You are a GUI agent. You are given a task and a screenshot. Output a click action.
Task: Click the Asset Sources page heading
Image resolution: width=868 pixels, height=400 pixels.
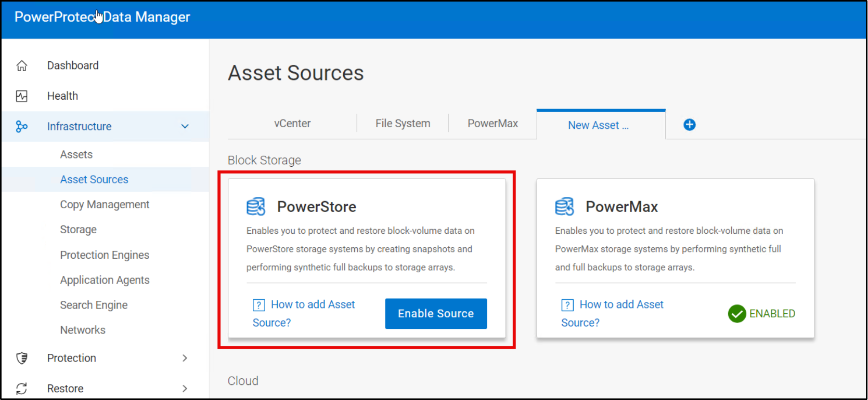click(x=296, y=73)
